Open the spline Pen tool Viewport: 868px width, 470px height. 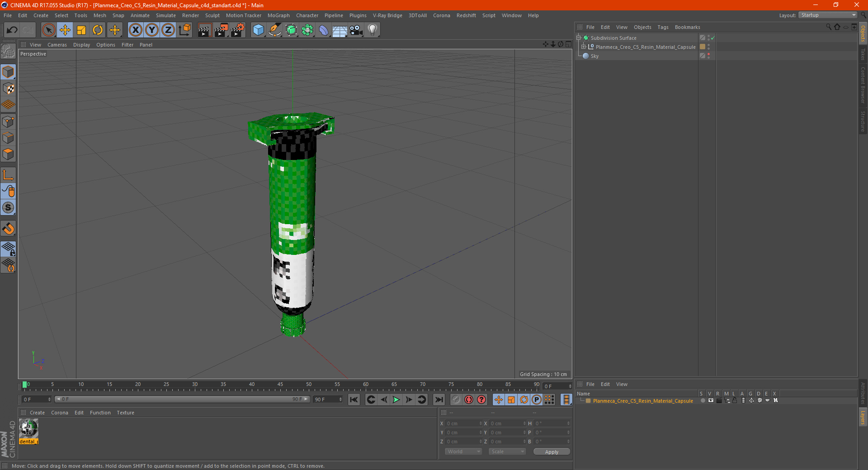[274, 30]
